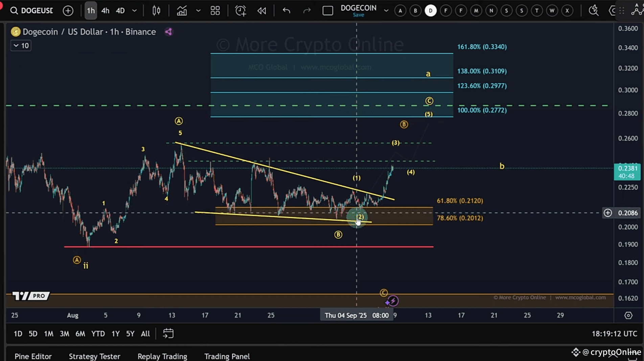Set the range to 1D
This screenshot has width=644, height=361.
pos(18,334)
